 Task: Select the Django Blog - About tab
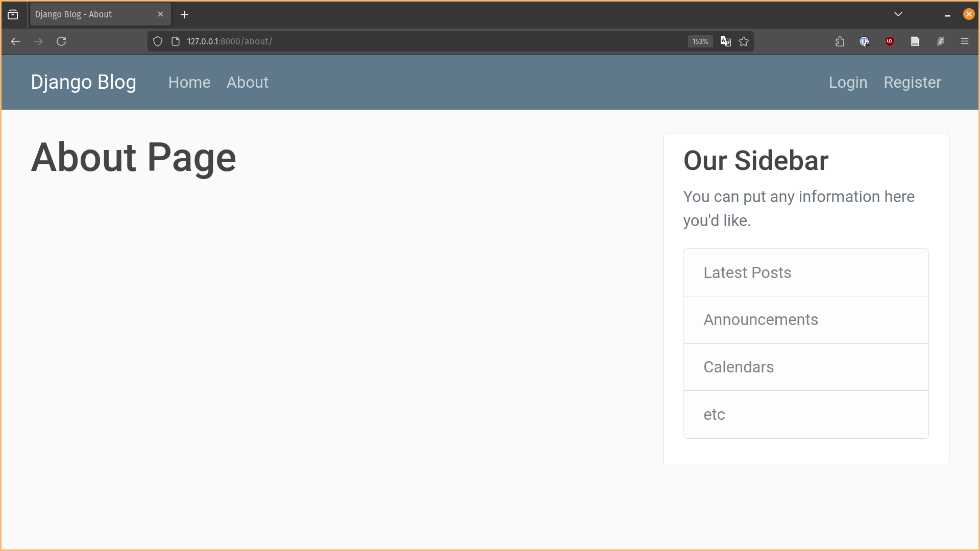(x=92, y=14)
